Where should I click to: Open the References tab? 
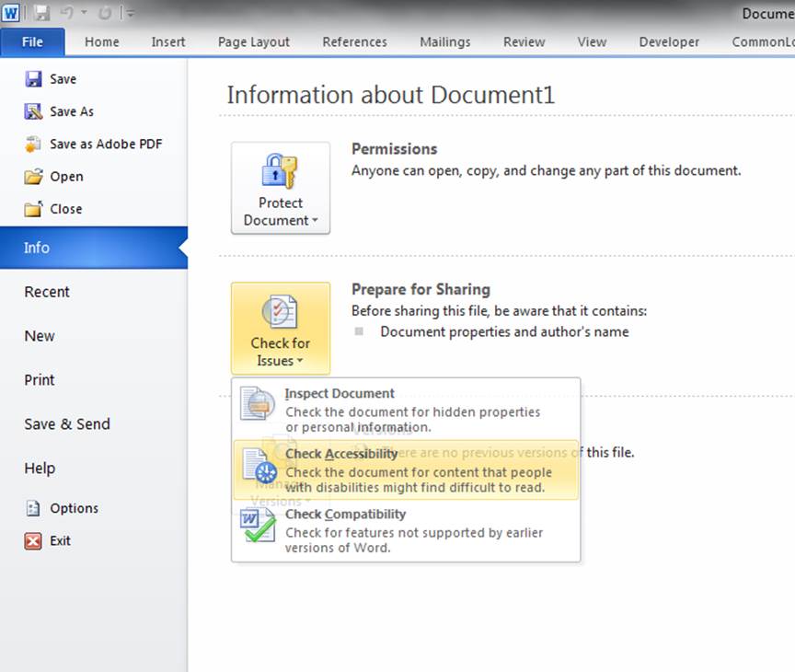354,42
